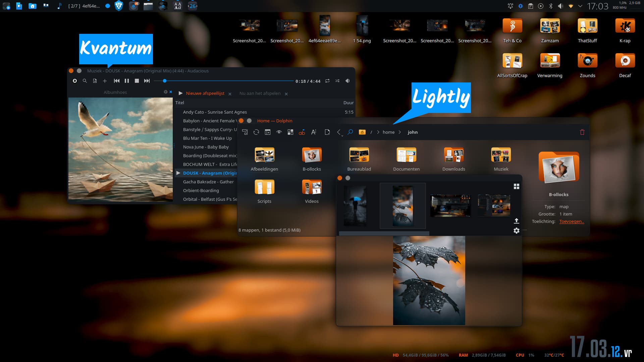Viewport: 644px width, 362px height.
Task: Click the stop playback button
Action: (x=137, y=81)
